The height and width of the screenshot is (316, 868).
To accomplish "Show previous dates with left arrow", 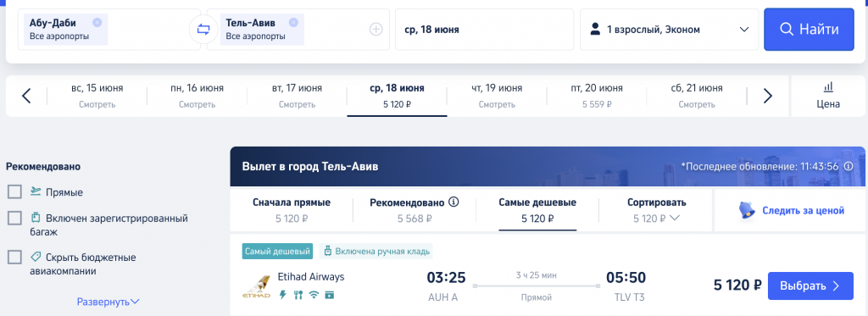I will (x=26, y=97).
